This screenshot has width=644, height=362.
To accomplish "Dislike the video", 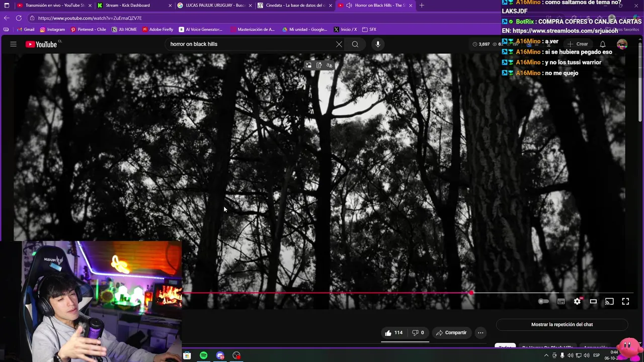I will [x=418, y=333].
